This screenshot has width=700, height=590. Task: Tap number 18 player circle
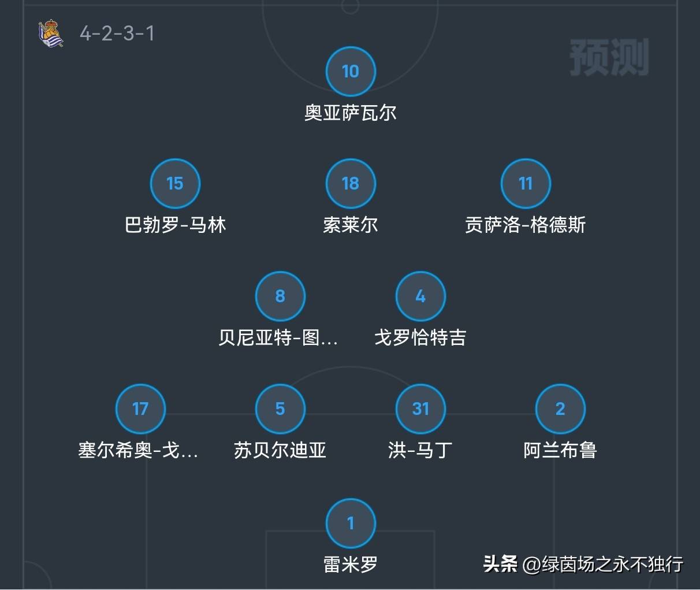pyautogui.click(x=351, y=184)
